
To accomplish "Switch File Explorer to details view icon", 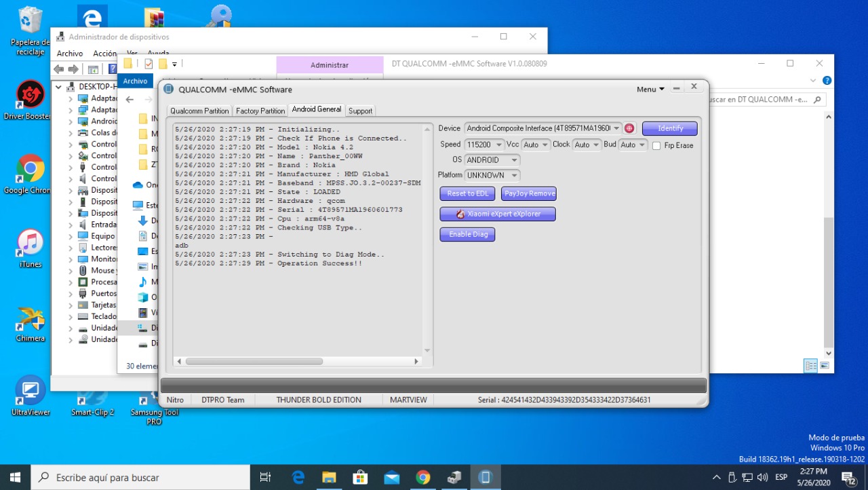I will coord(810,366).
